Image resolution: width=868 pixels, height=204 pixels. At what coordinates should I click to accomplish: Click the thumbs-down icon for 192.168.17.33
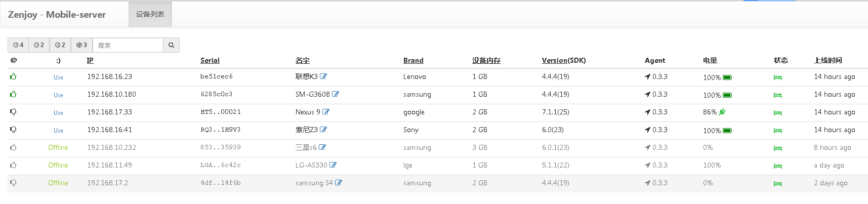tap(13, 112)
